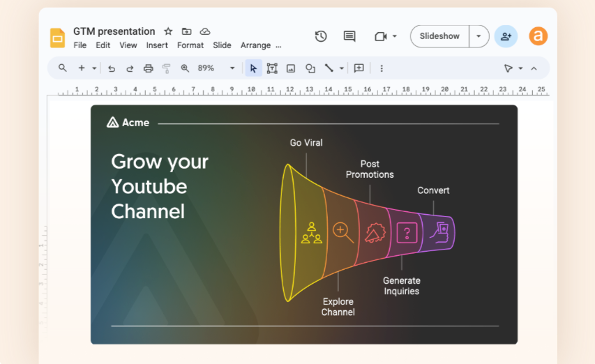Click the undo arrow
This screenshot has height=364, width=595.
112,68
